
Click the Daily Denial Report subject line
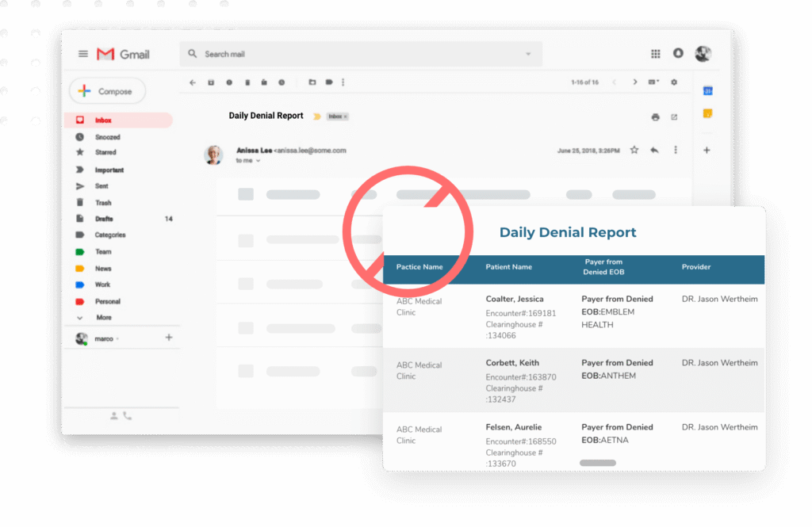pos(266,116)
